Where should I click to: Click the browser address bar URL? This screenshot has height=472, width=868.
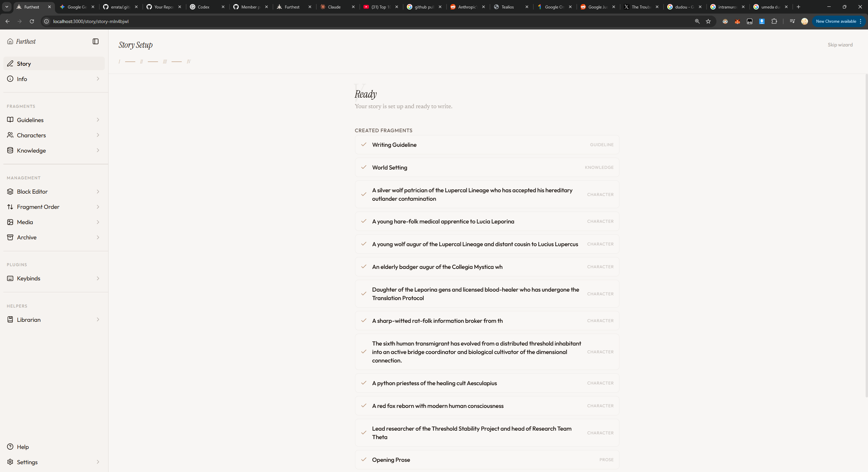pyautogui.click(x=91, y=21)
